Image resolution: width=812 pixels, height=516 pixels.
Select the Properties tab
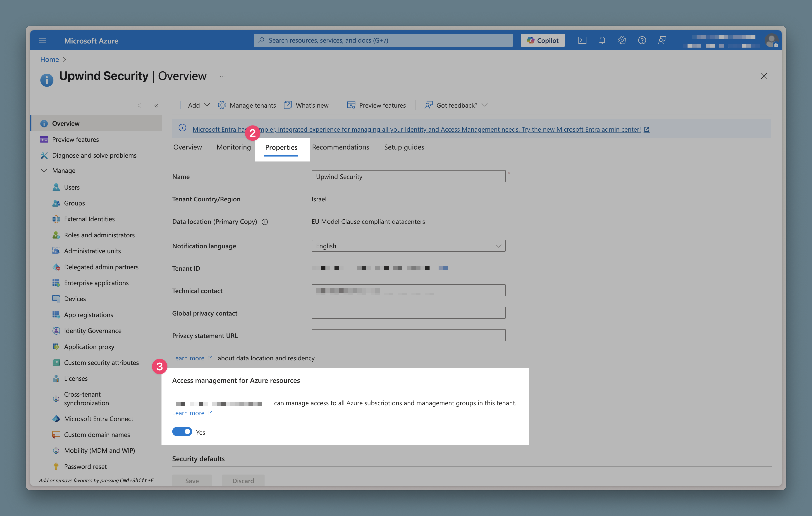(281, 147)
